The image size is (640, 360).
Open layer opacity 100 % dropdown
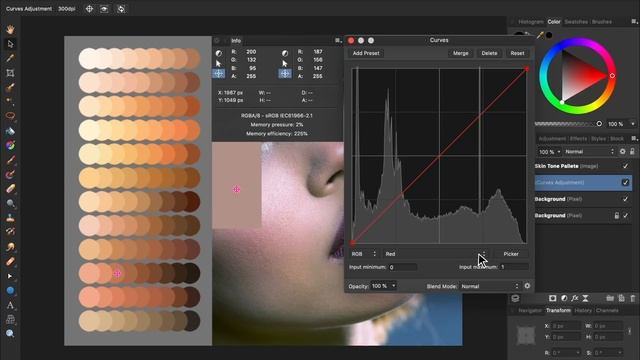tap(550, 152)
